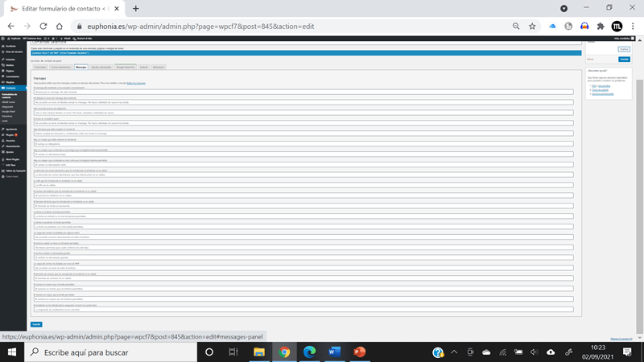
Task: Bookmark this page with the star icon
Action: pyautogui.click(x=532, y=27)
